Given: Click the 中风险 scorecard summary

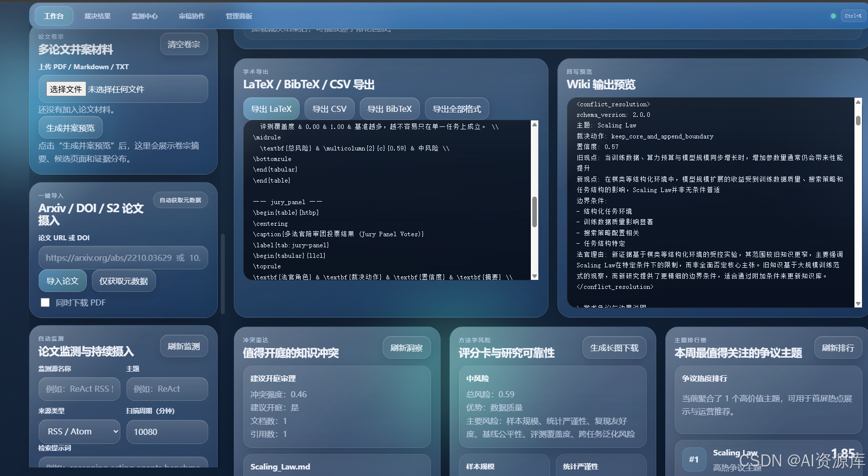Looking at the screenshot, I should tap(552, 407).
